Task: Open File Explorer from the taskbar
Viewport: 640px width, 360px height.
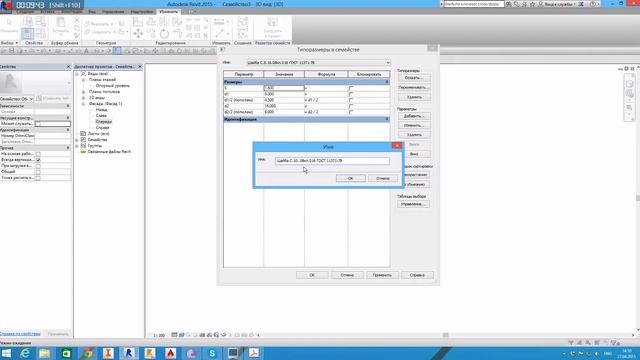Action: coord(44,353)
